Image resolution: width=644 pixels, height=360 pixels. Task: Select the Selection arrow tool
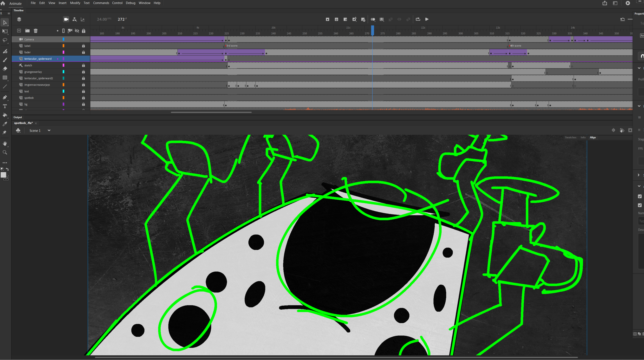[5, 23]
